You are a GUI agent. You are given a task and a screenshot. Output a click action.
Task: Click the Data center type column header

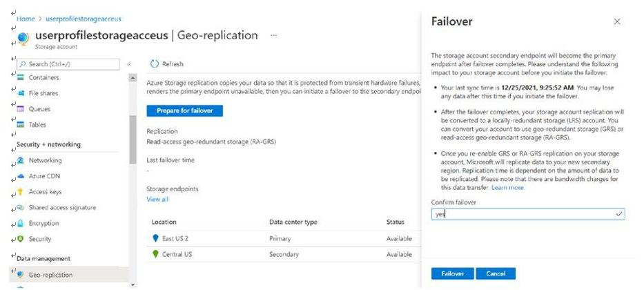tap(293, 222)
